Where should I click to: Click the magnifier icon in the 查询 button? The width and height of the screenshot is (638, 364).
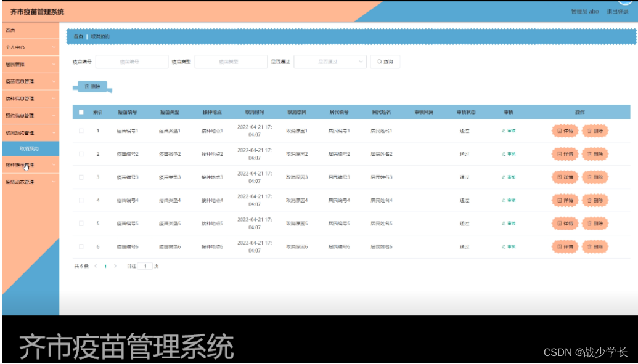click(x=379, y=60)
